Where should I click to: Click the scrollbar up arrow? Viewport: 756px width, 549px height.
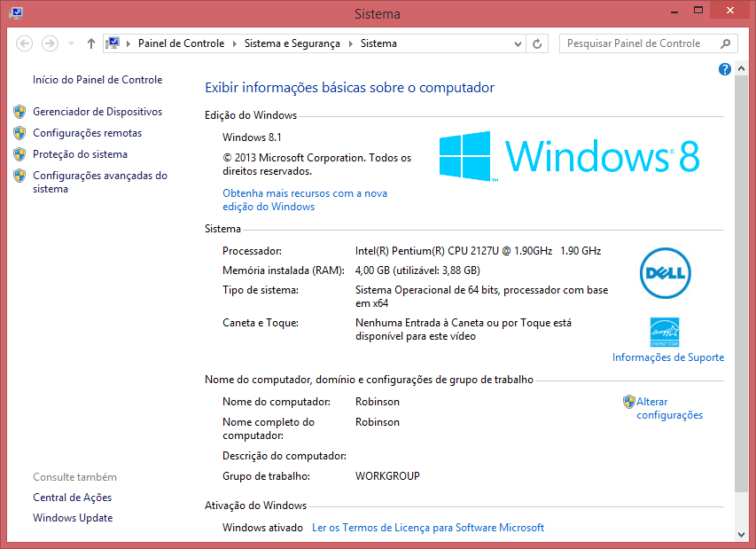click(741, 69)
